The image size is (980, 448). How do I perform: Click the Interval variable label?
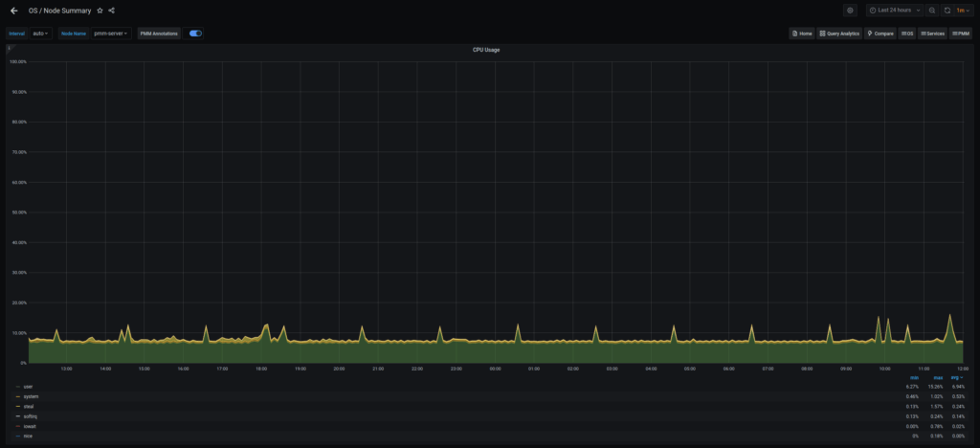(x=17, y=34)
